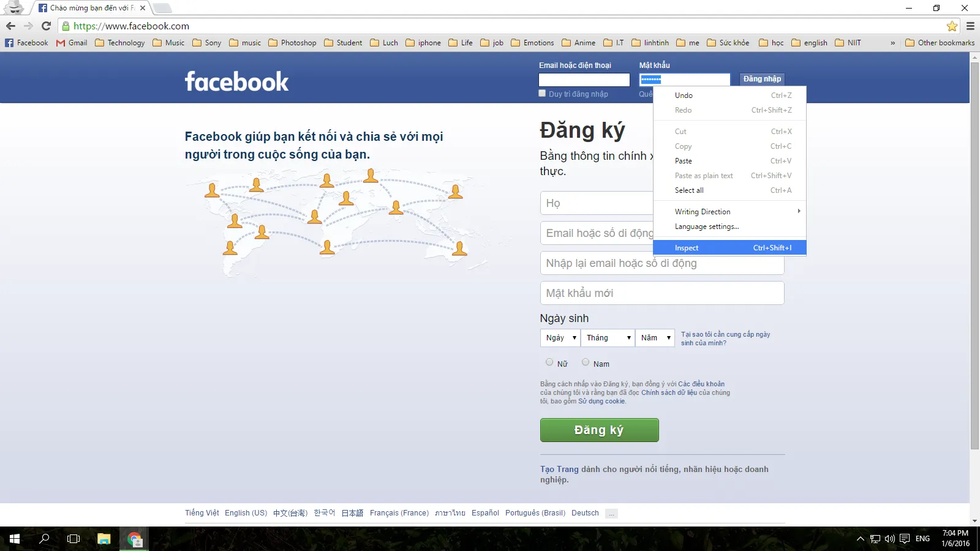980x551 pixels.
Task: Choose Language settings in context menu
Action: coord(729,227)
